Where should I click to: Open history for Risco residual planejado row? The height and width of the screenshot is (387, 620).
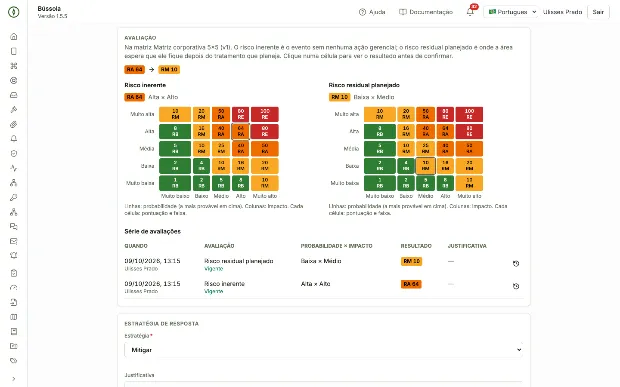pyautogui.click(x=516, y=264)
